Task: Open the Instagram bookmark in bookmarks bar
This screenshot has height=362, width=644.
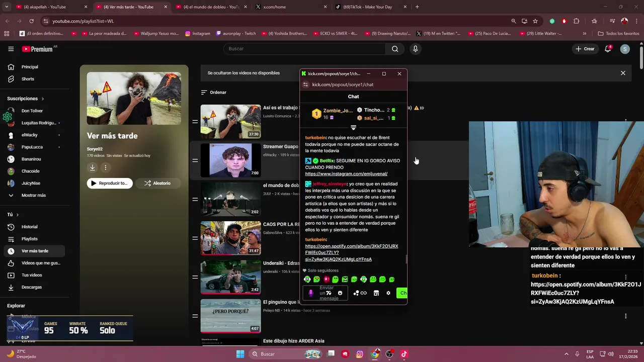Action: 197,34
